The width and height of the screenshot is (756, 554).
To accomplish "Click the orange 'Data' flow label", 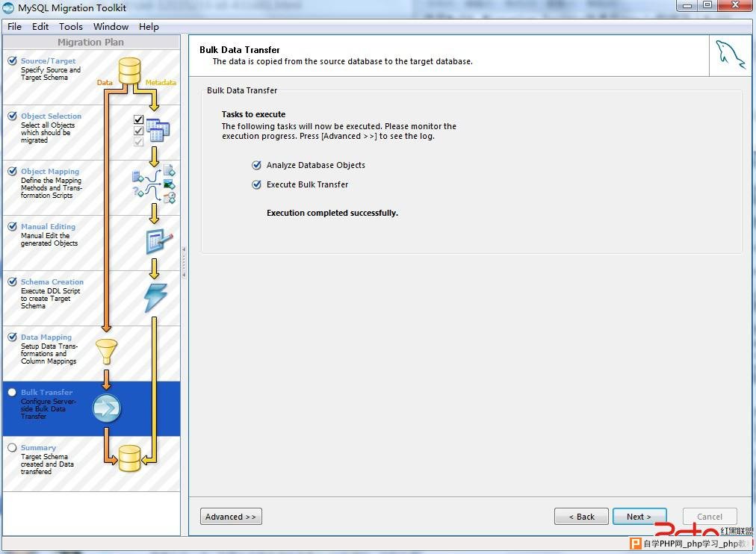I will pos(105,82).
